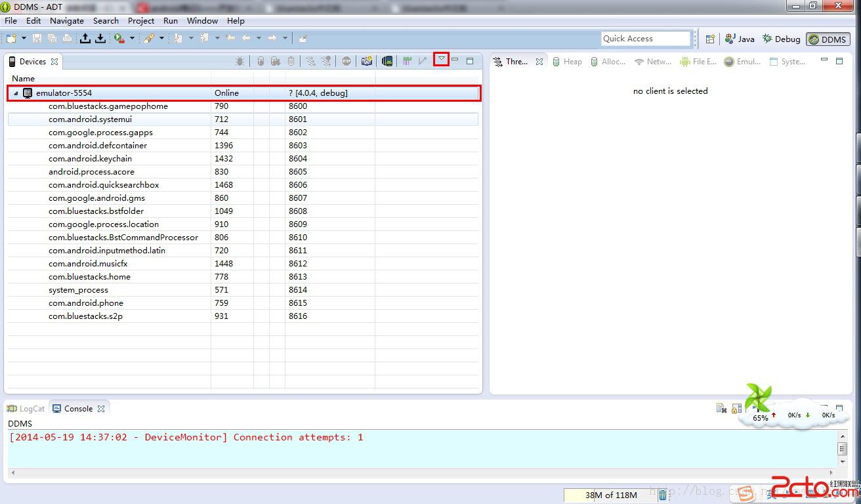
Task: Click the pin editor toolbar icon
Action: click(x=303, y=39)
